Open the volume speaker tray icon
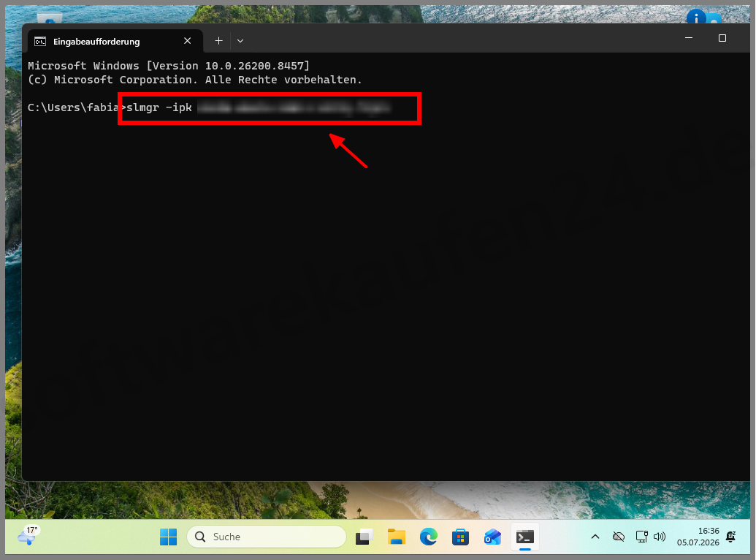 tap(659, 537)
